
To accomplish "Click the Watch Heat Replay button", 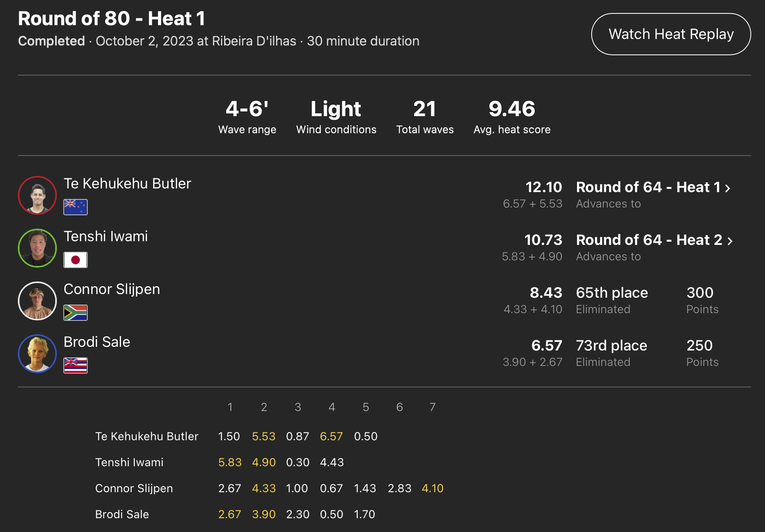I will click(671, 34).
